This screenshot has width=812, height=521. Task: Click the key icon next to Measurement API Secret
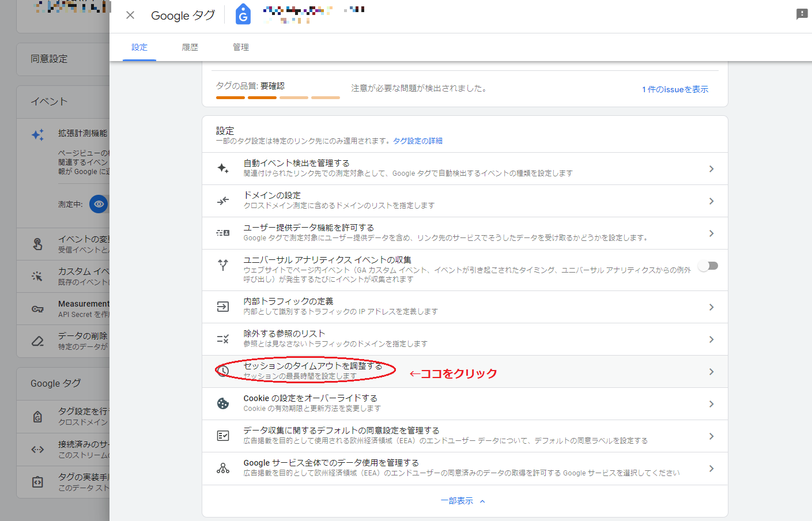point(38,308)
